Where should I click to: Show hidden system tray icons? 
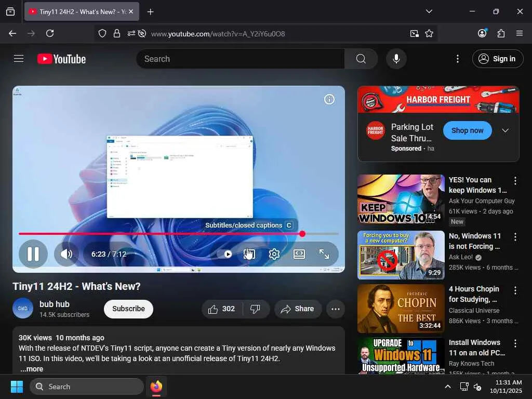(x=448, y=387)
